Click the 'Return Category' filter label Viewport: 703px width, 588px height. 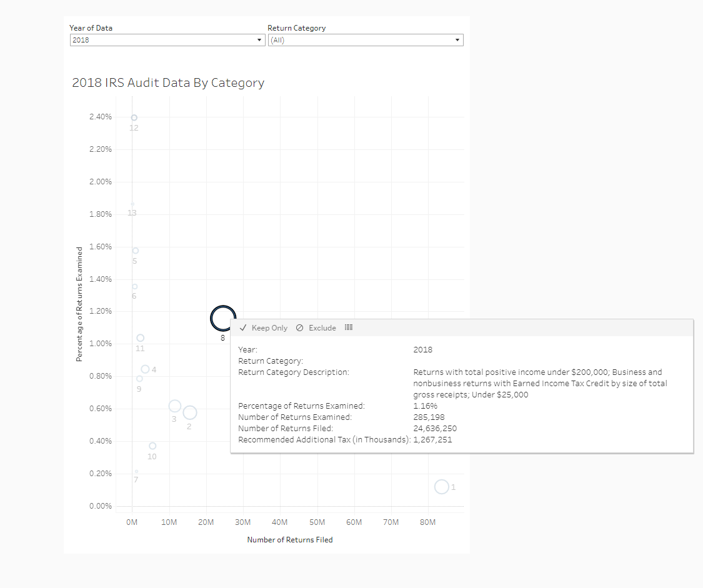pos(297,27)
